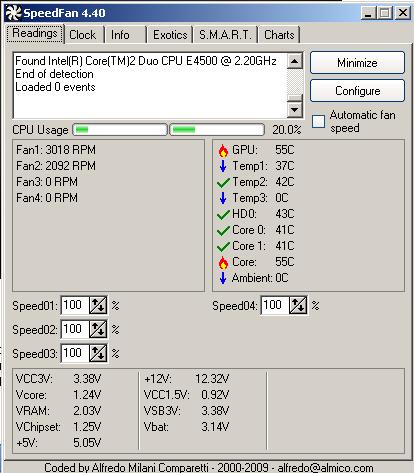Click the +5V 5.05V voltage reading
Image resolution: width=414 pixels, height=473 pixels.
click(x=58, y=443)
